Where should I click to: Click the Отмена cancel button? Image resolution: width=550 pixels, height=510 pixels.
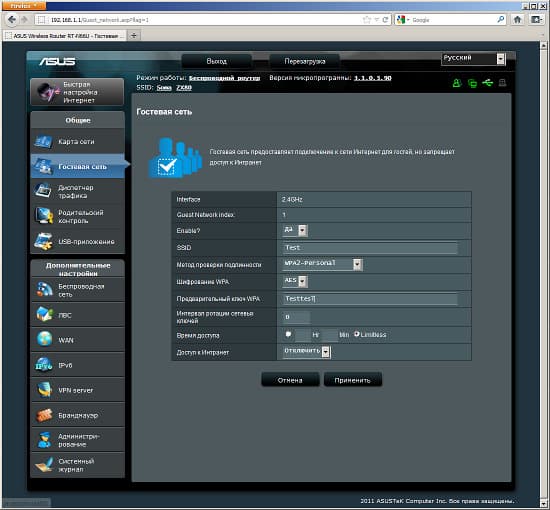[x=290, y=380]
